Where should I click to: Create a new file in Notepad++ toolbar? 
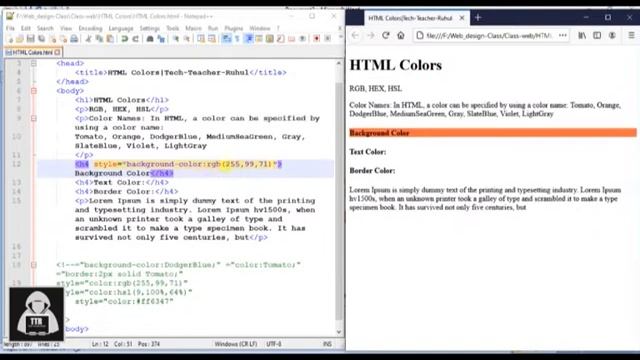coord(10,39)
